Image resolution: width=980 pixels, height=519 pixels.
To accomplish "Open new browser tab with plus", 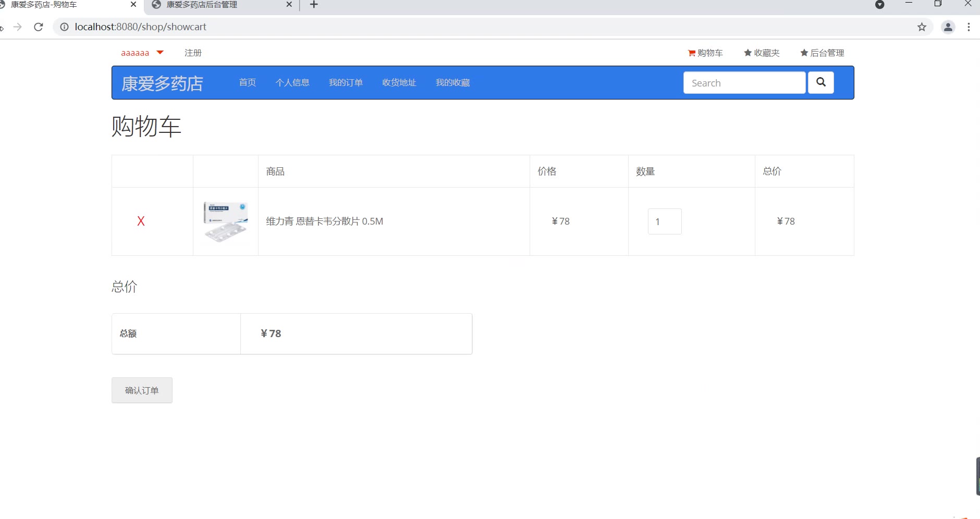I will pyautogui.click(x=314, y=5).
